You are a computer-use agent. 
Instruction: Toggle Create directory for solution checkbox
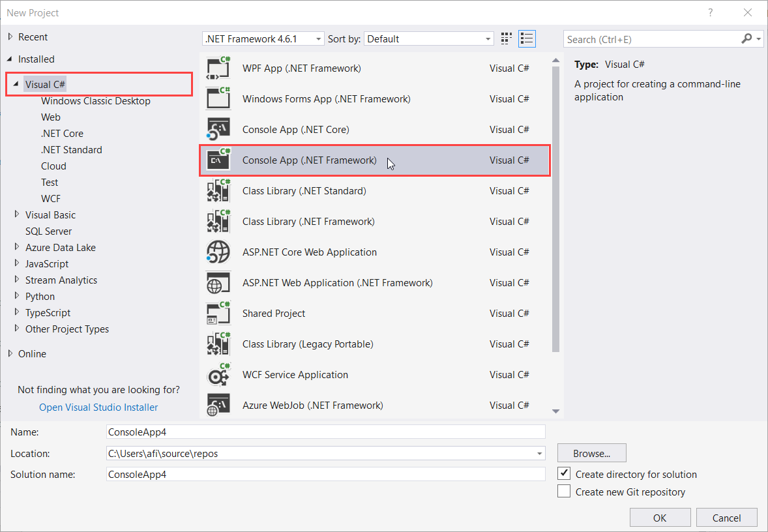click(x=564, y=474)
